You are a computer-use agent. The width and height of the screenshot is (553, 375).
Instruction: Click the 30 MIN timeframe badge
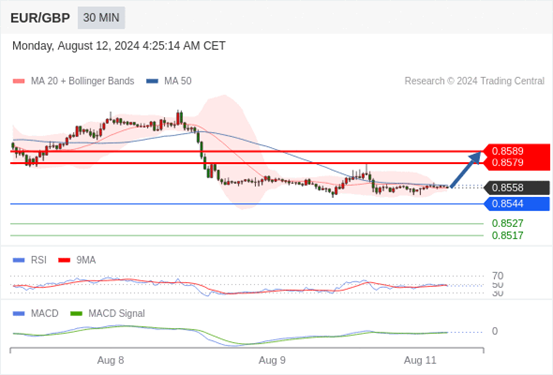101,18
